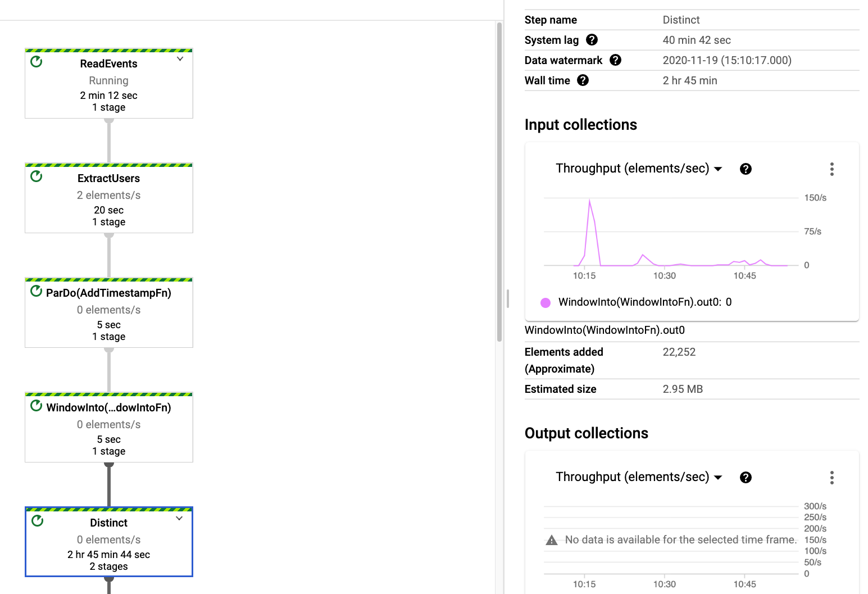
Task: Click the System lag help icon
Action: [592, 40]
